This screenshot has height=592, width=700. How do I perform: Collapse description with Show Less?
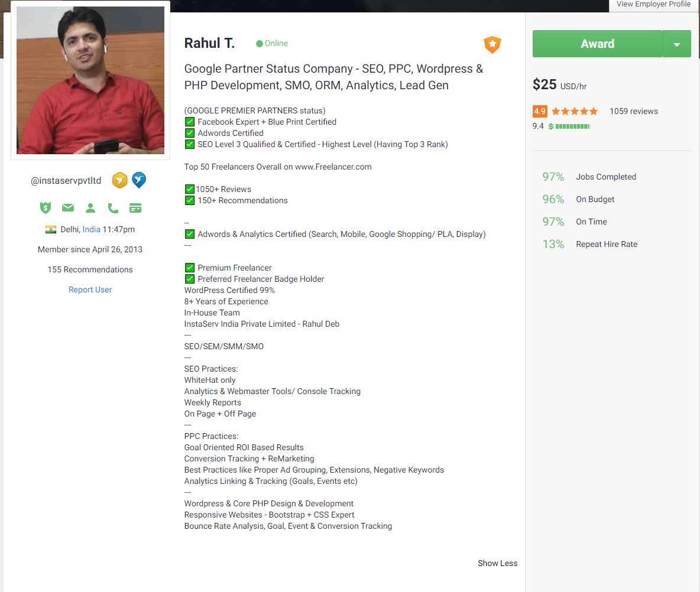tap(497, 563)
